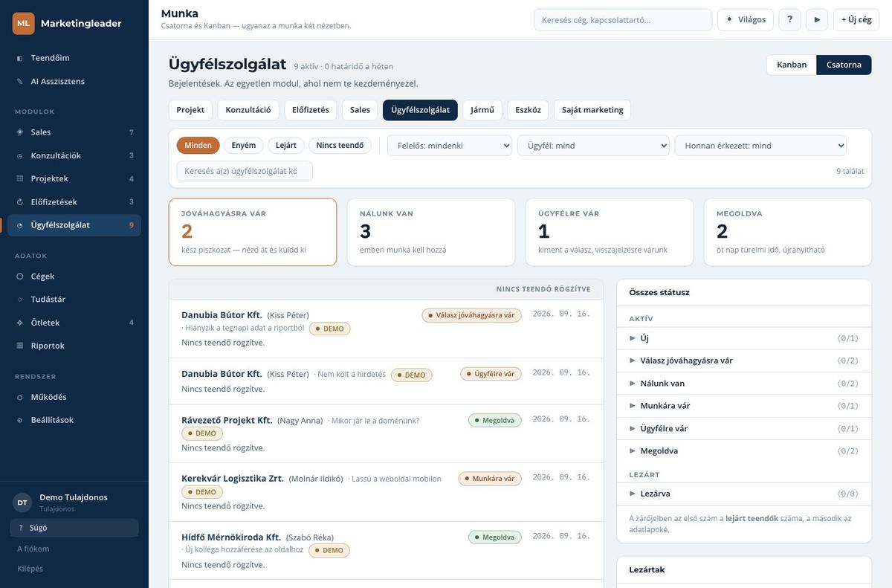Expand the Válasz jóváhagyásra vár status group
This screenshot has height=588, width=892.
click(x=744, y=361)
